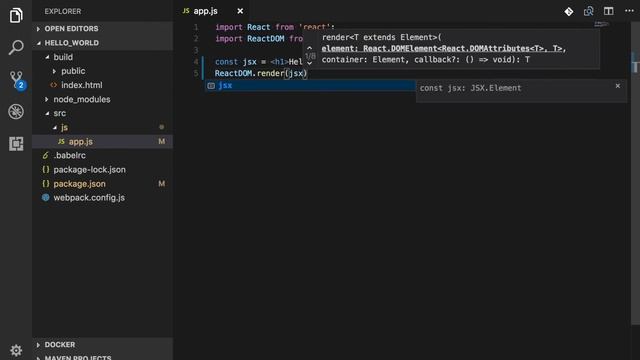This screenshot has height=360, width=640.
Task: Click 'const jsx: JSX.Element' details text
Action: coord(470,88)
